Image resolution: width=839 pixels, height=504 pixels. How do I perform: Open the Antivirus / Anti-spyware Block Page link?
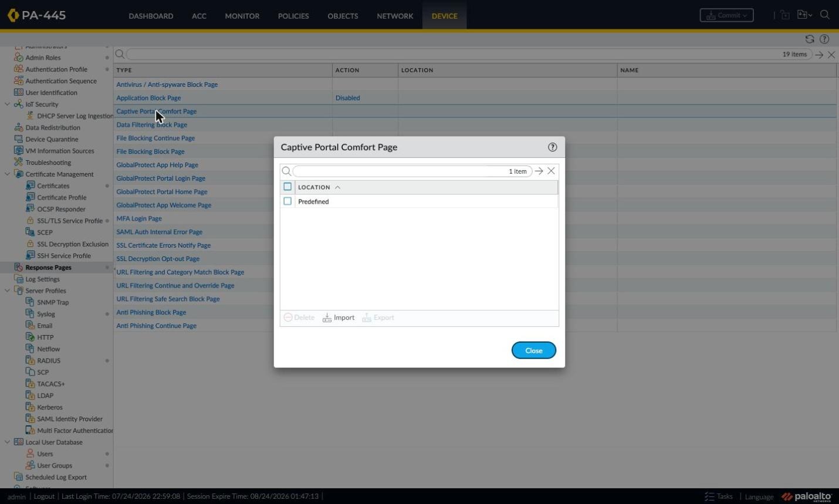[x=167, y=84]
